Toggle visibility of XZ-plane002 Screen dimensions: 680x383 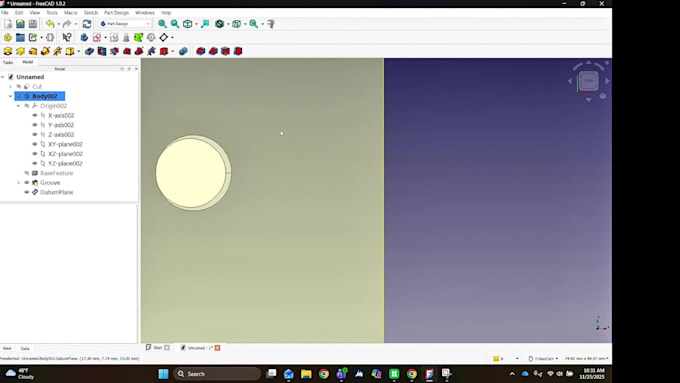click(35, 154)
